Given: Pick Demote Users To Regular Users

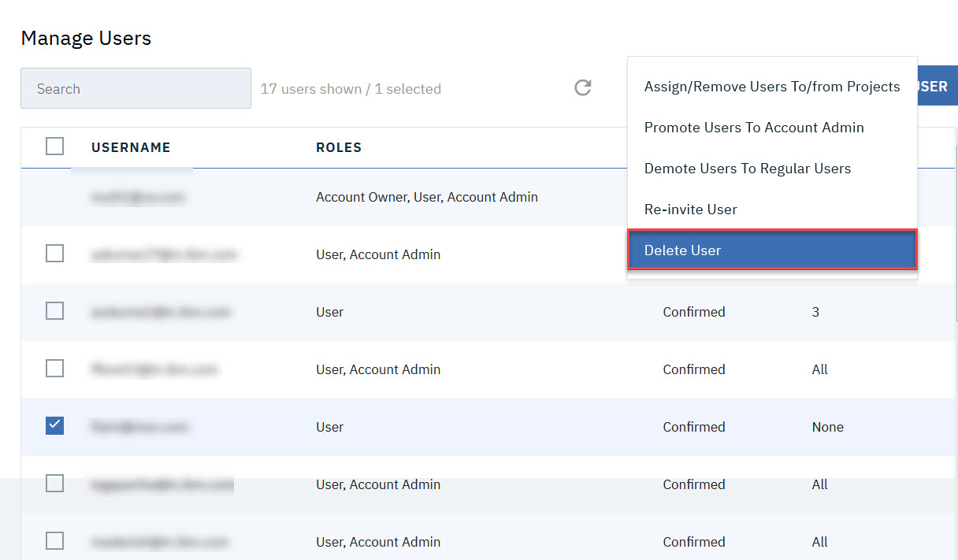Looking at the screenshot, I should [x=747, y=169].
